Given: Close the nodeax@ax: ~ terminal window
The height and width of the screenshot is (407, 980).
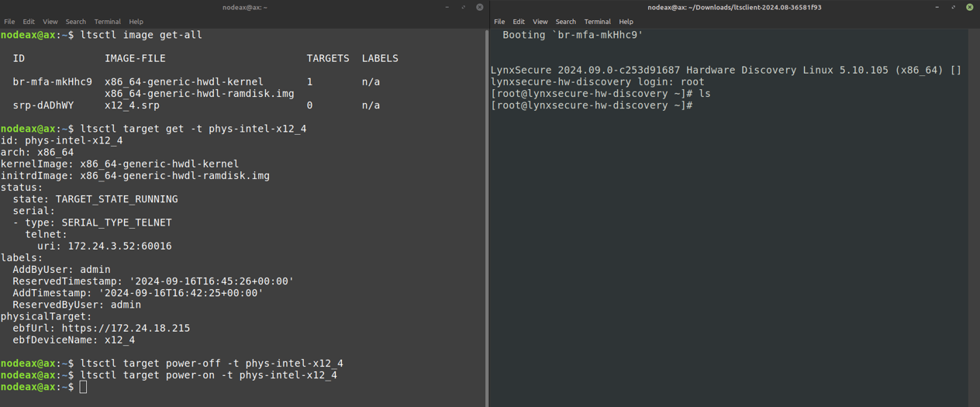Looking at the screenshot, I should coord(479,7).
